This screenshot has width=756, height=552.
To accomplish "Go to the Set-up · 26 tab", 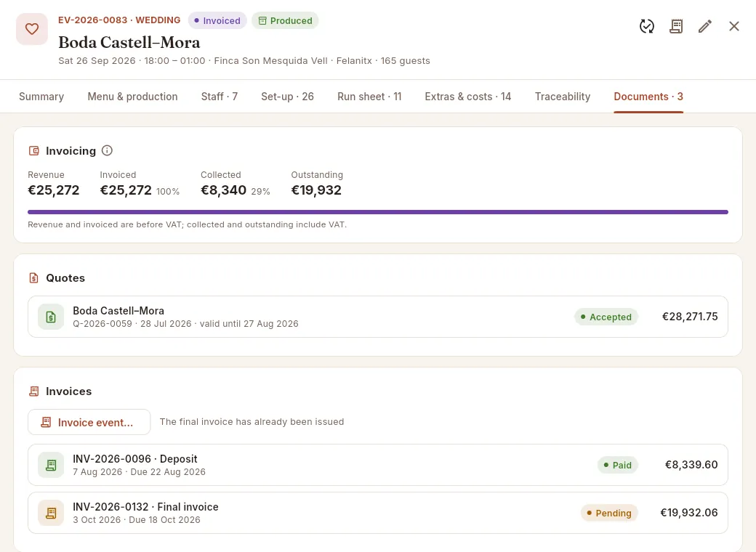I will click(x=287, y=97).
